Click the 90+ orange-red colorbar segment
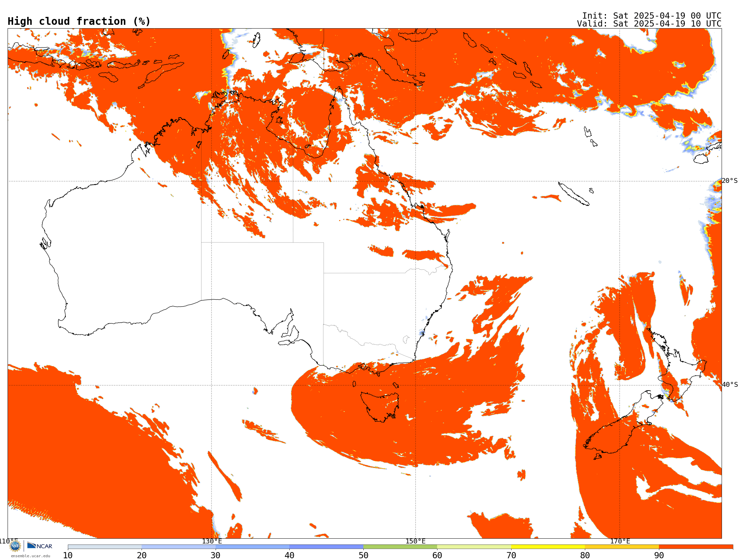Screen dimensions: 744x560 pyautogui.click(x=696, y=547)
